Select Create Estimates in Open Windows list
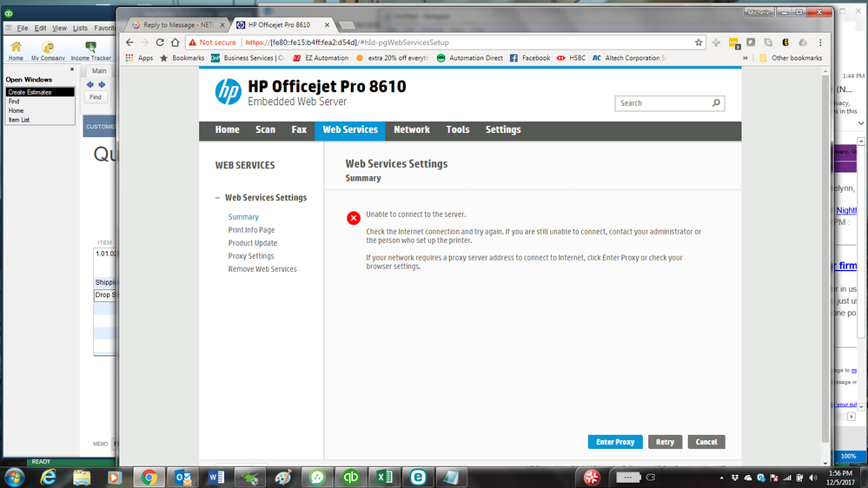Screen dimensions: 868x488 [x=40, y=92]
